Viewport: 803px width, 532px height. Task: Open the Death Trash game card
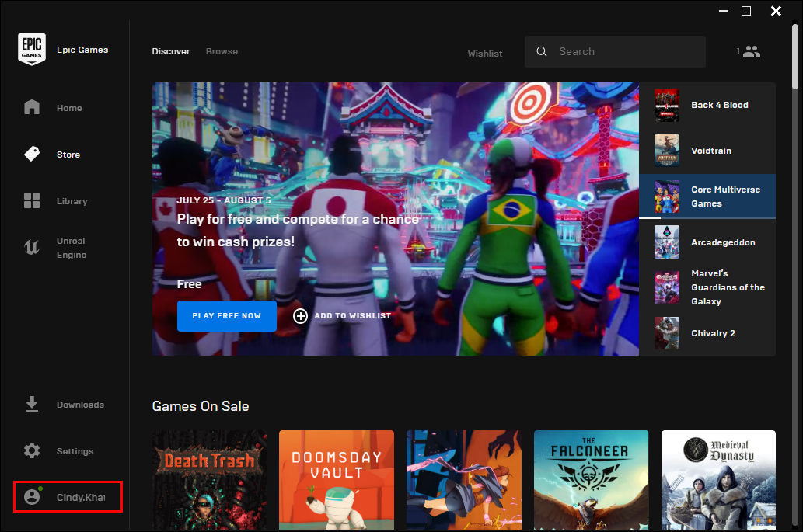pos(209,480)
